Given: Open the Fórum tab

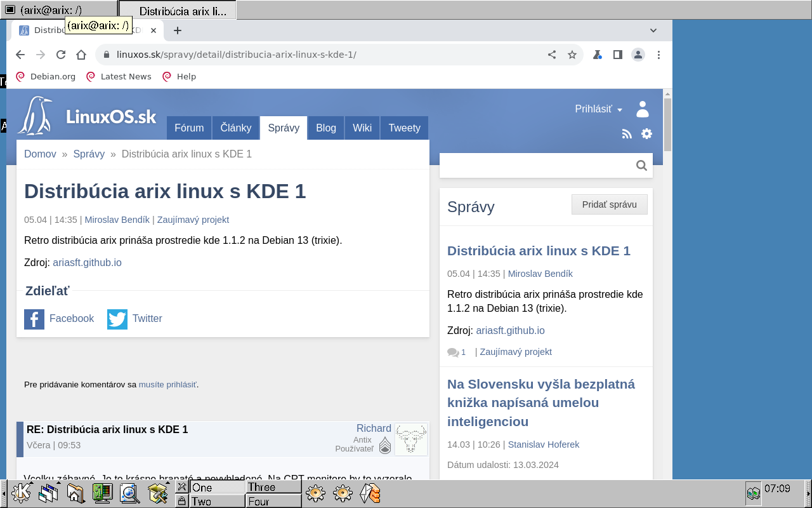Looking at the screenshot, I should point(189,128).
